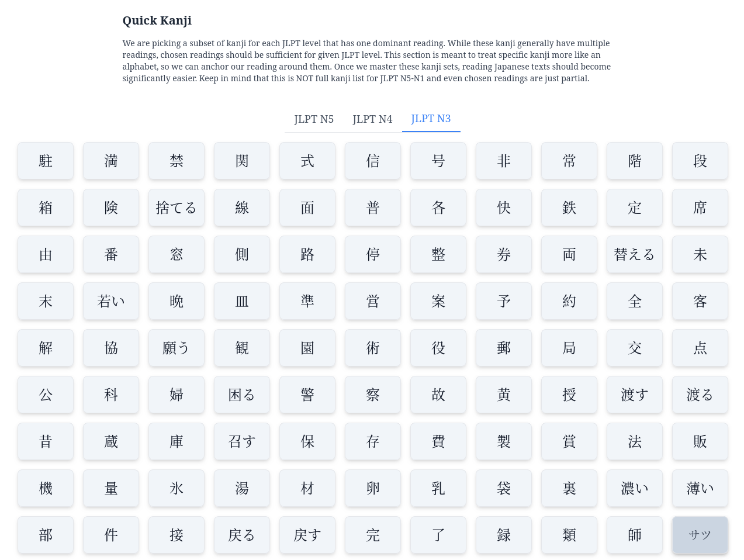Click the 渡る kanji card
Image resolution: width=744 pixels, height=560 pixels.
(700, 395)
